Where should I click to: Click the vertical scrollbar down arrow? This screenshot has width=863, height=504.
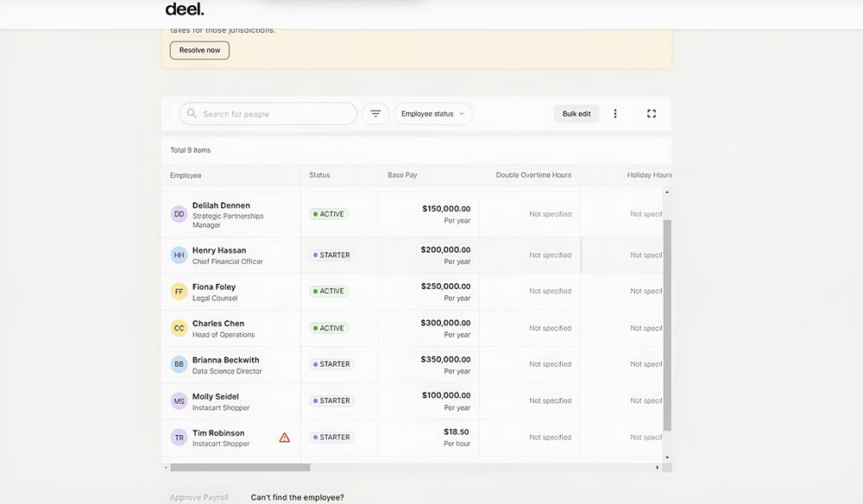667,457
